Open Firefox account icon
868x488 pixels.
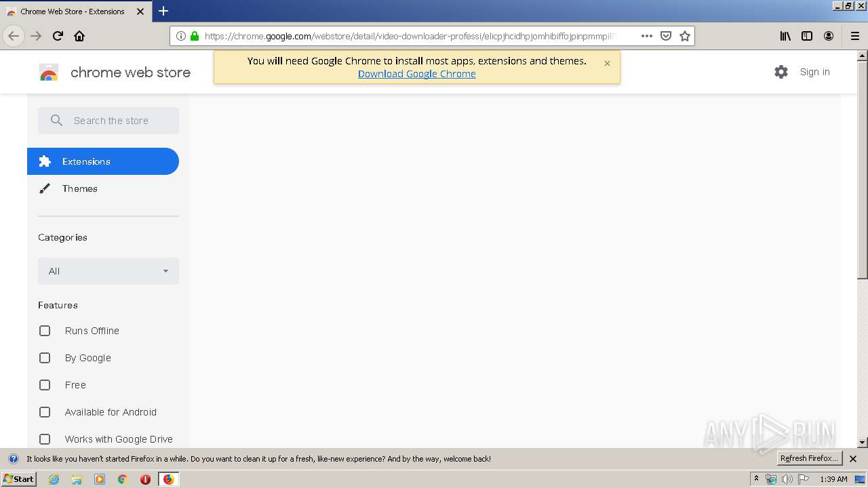point(829,36)
